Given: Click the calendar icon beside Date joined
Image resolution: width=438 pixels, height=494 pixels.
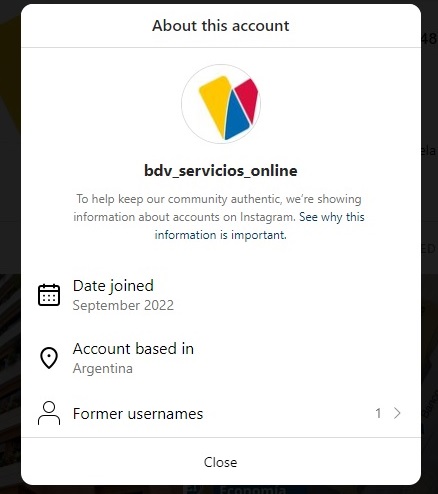Looking at the screenshot, I should (x=49, y=295).
